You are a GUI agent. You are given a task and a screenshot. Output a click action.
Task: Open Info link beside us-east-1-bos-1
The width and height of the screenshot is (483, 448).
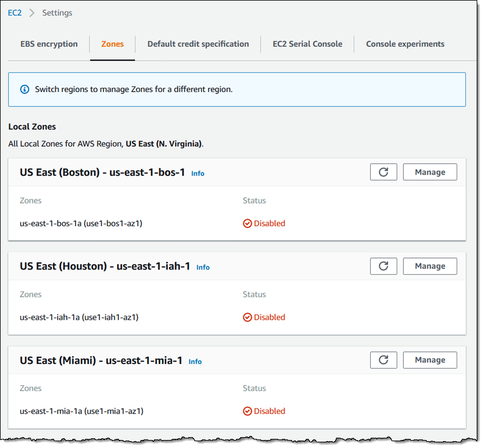point(197,173)
